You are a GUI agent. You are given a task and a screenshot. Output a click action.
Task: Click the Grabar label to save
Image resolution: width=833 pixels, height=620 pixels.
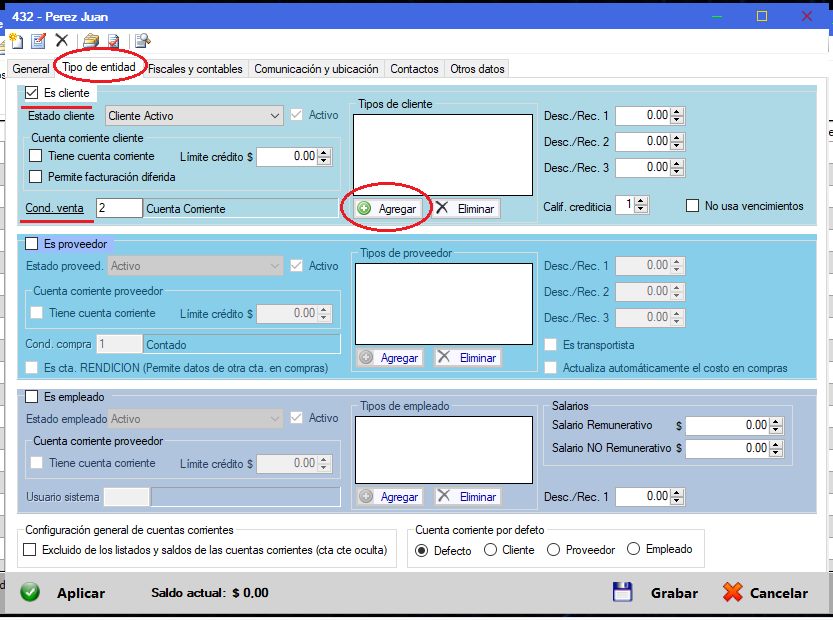tap(674, 593)
